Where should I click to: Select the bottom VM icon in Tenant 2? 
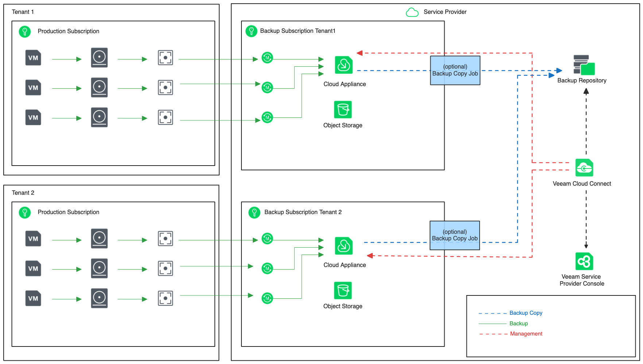click(x=33, y=299)
